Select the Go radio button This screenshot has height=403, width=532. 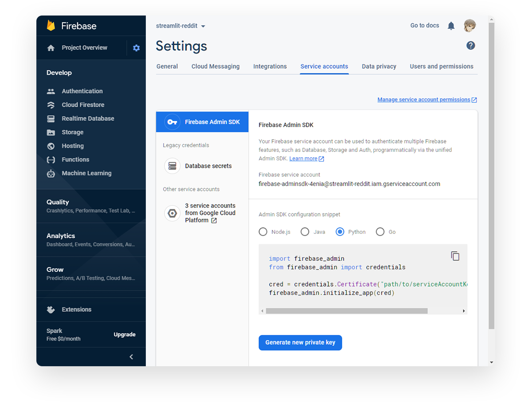click(x=380, y=232)
